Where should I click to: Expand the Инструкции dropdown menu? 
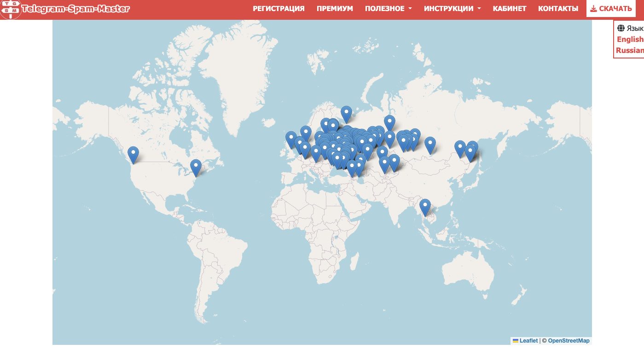(x=452, y=9)
